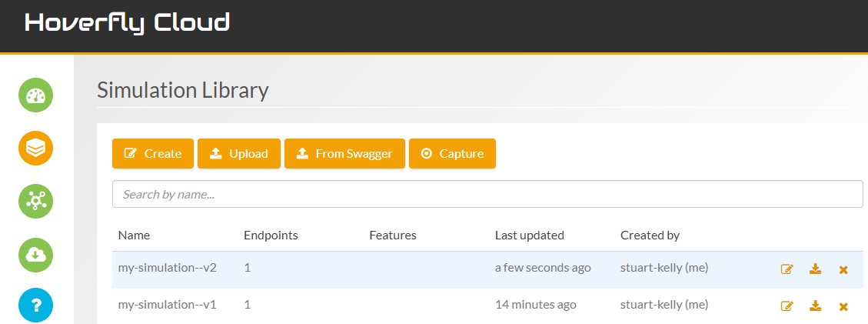The image size is (868, 324).
Task: Select the Simulation Library layers icon
Action: pyautogui.click(x=35, y=148)
